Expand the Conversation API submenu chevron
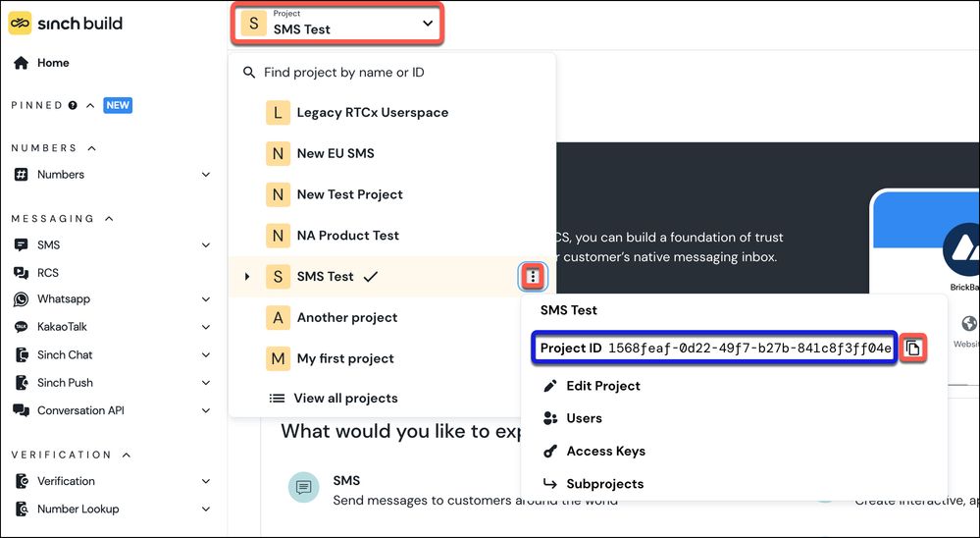Viewport: 980px width, 538px height. pos(206,410)
